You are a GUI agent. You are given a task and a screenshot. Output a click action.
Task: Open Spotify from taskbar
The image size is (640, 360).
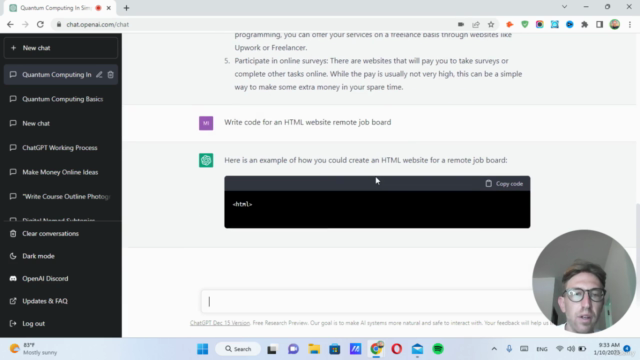(438, 349)
